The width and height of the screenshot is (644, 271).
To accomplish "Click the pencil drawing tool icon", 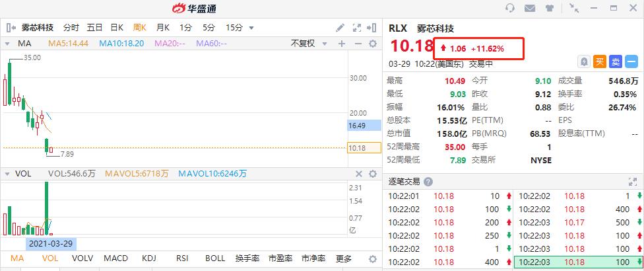I will click(x=340, y=28).
